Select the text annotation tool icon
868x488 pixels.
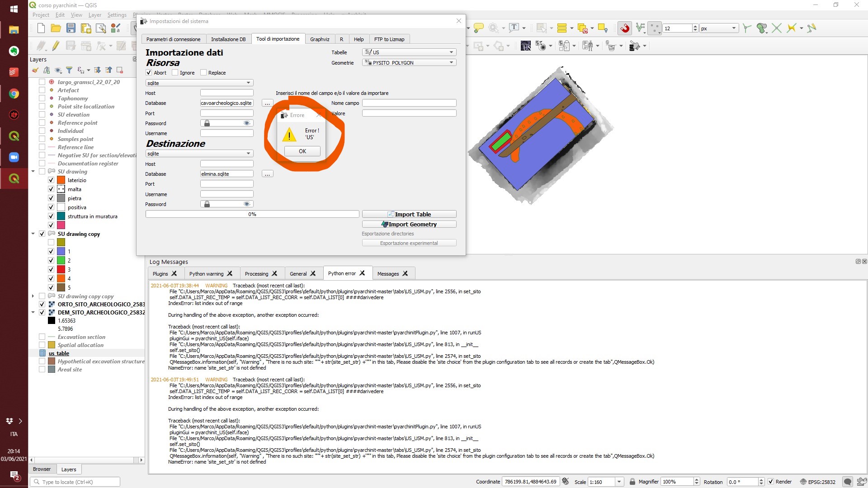coord(515,28)
